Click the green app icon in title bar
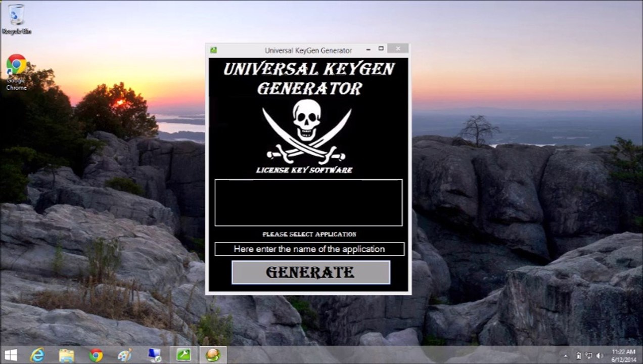This screenshot has width=643, height=364. [x=213, y=50]
